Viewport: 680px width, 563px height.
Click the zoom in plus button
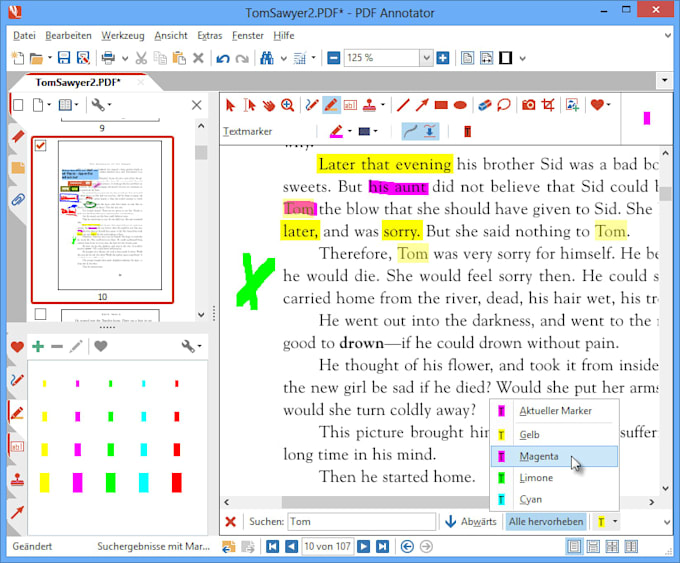click(443, 58)
